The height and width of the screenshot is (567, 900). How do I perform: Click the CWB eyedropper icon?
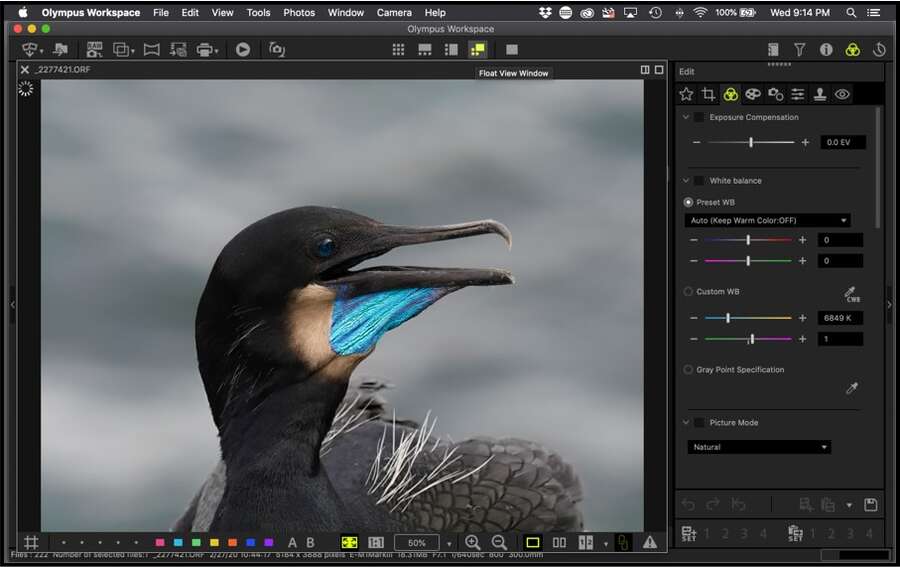tap(852, 294)
